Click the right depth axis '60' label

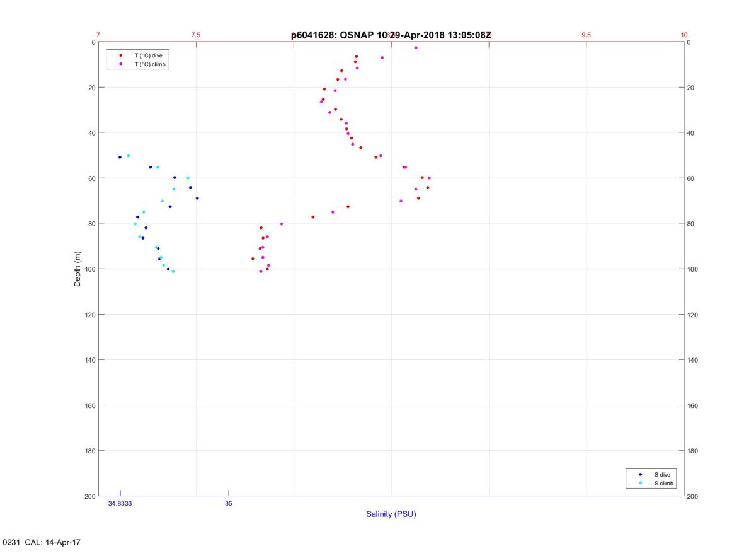pos(690,178)
